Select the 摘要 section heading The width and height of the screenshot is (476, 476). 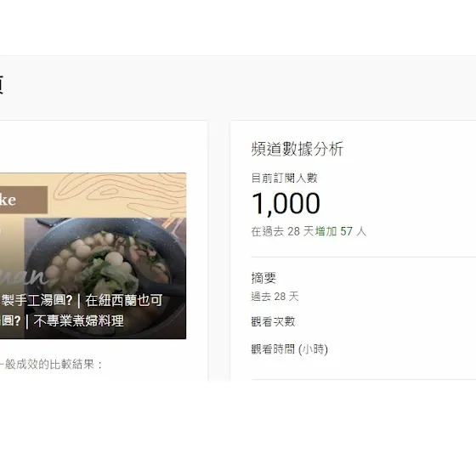pyautogui.click(x=263, y=278)
